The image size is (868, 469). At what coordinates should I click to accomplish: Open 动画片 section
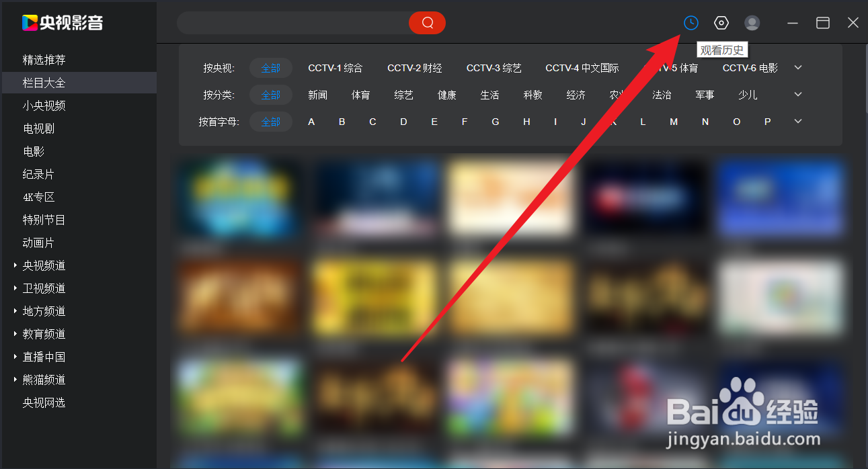[x=38, y=243]
